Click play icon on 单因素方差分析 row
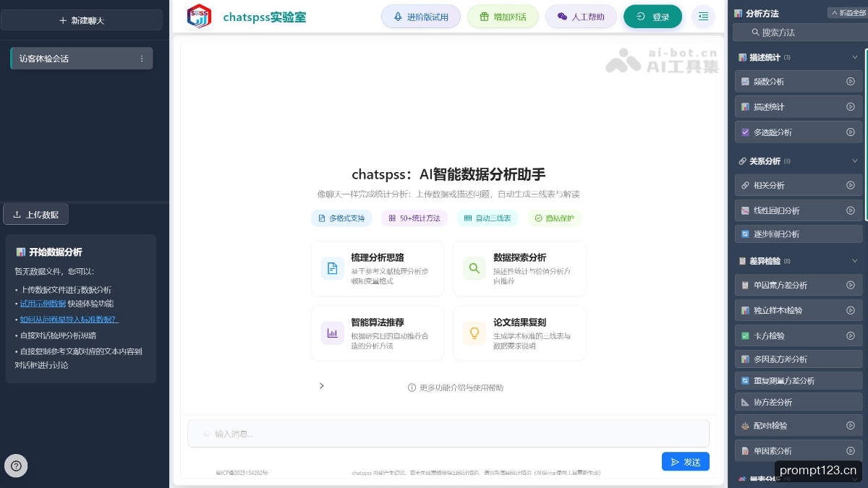The width and height of the screenshot is (868, 488). click(851, 285)
